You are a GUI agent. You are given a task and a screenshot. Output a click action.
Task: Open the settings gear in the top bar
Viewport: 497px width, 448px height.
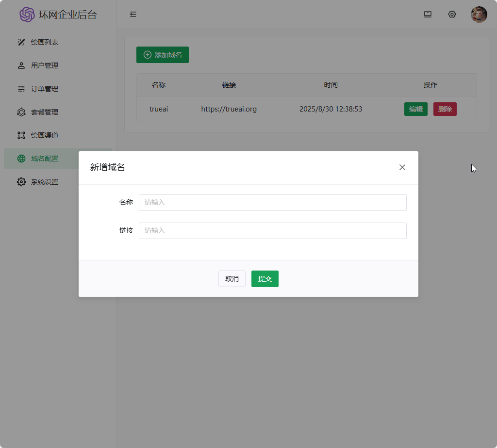click(452, 15)
